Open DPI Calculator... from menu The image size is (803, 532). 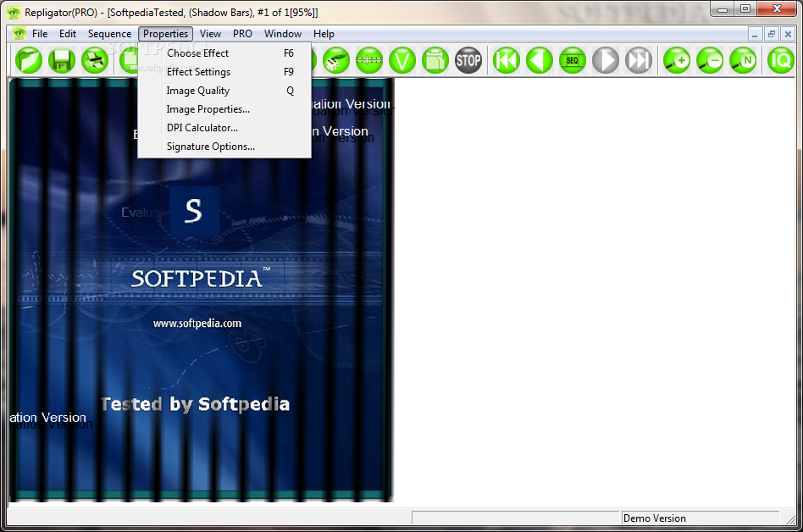[224, 128]
